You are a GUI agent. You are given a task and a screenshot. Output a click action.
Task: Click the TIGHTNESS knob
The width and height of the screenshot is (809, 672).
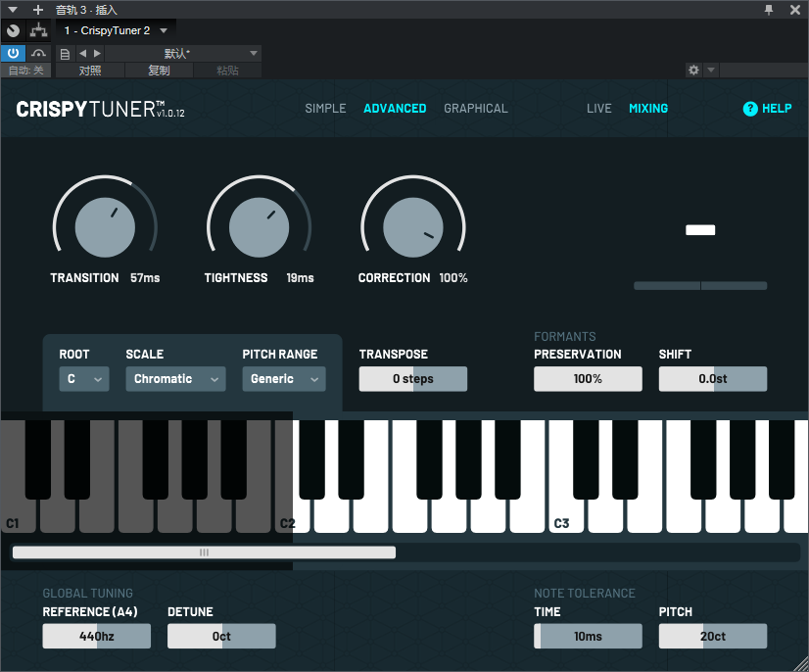(259, 227)
